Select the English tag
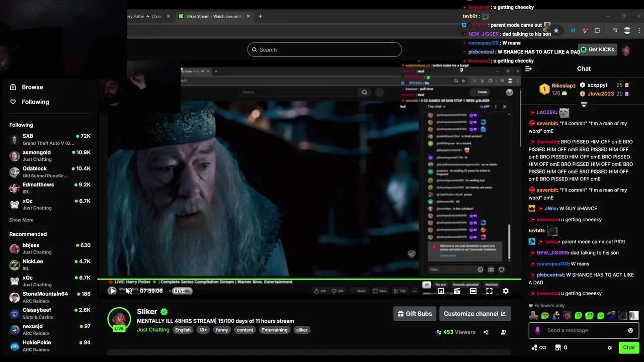 point(183,330)
